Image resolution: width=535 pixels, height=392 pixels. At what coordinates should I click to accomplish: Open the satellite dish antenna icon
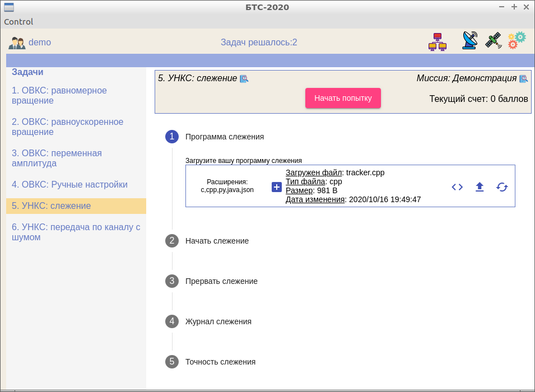(470, 40)
